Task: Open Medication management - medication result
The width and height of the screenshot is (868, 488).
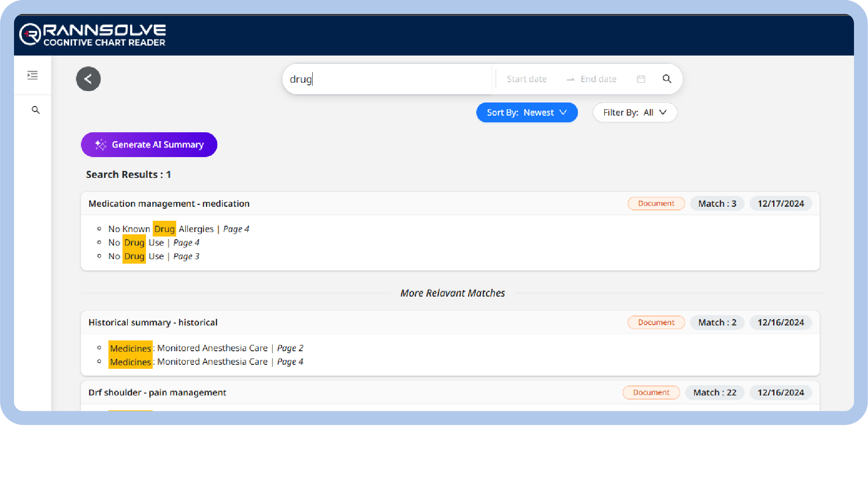Action: tap(169, 204)
